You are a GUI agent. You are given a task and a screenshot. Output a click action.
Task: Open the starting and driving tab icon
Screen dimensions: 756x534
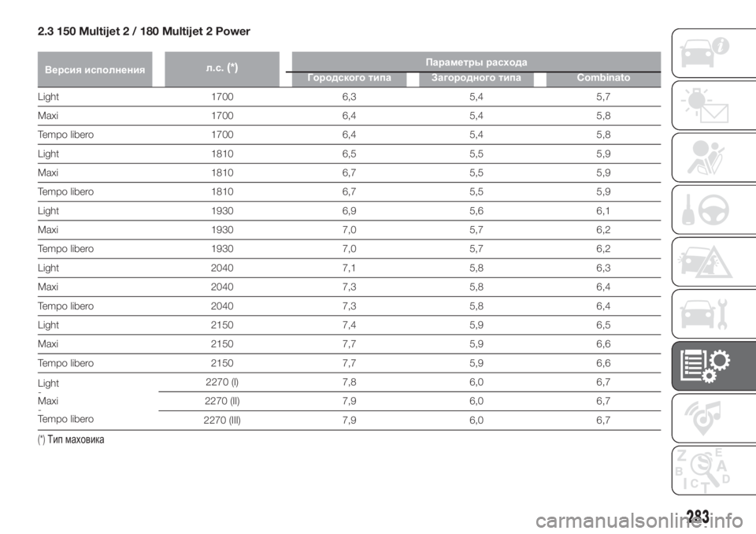point(714,210)
